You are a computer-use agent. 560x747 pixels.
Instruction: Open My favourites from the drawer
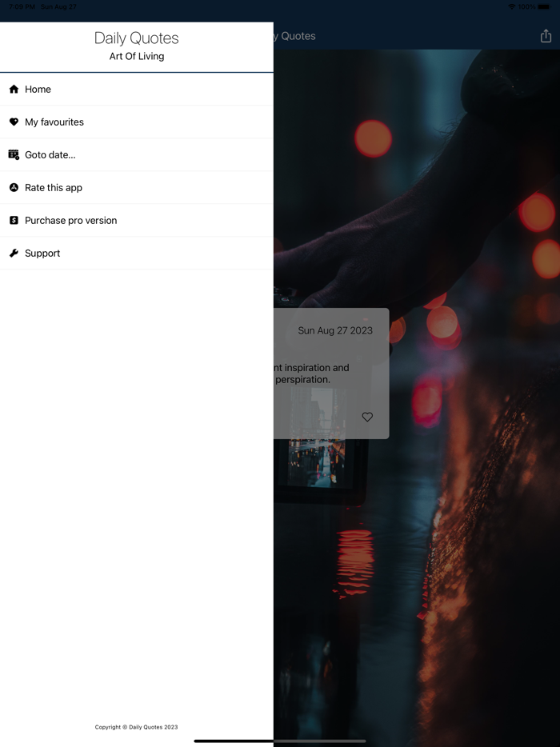[x=137, y=122]
